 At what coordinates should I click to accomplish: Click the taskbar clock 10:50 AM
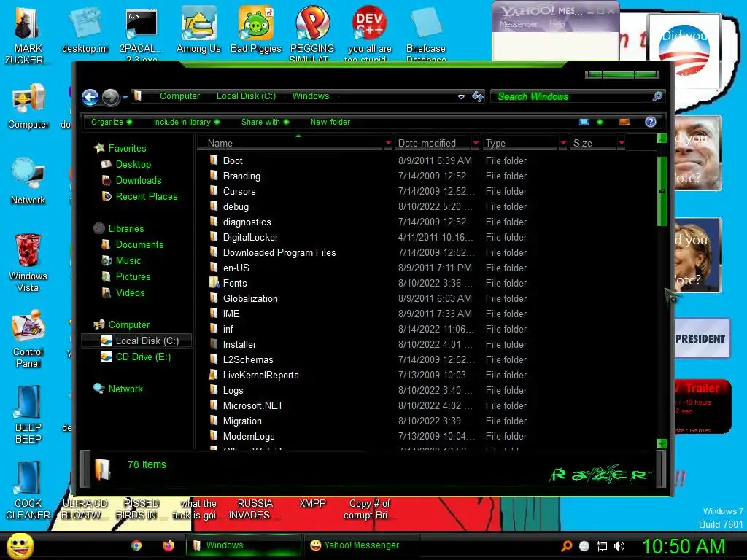[683, 547]
